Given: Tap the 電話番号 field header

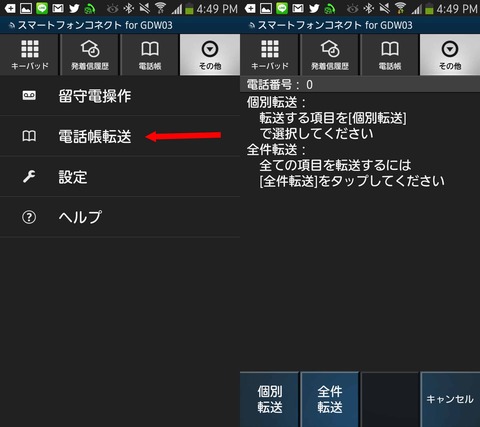Looking at the screenshot, I should point(360,85).
